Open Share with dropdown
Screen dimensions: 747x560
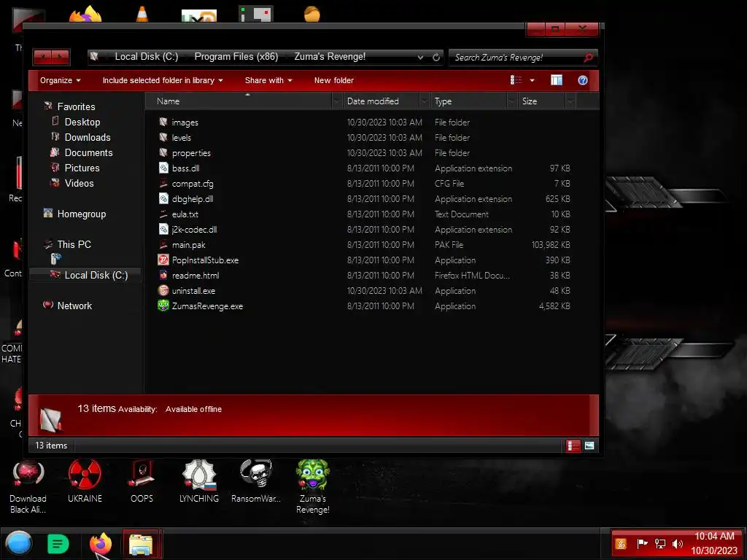(x=268, y=80)
